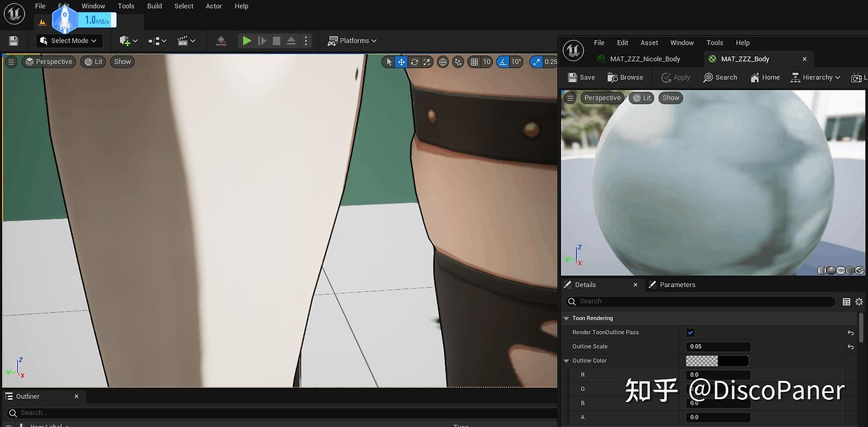Collapse the Toon Rendering section

click(567, 318)
